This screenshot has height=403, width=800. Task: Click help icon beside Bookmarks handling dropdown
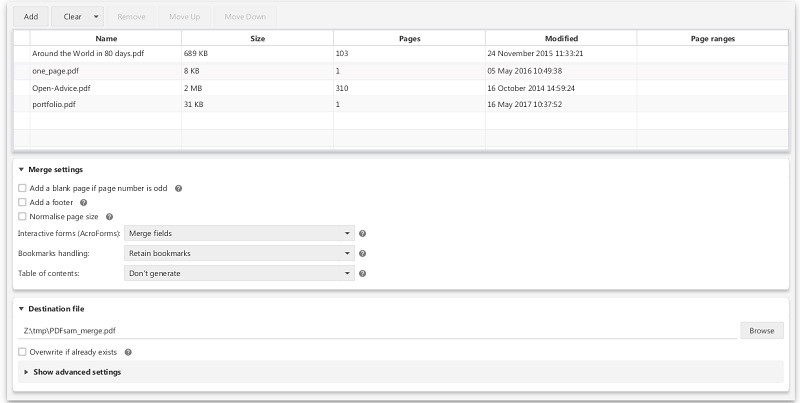point(362,253)
